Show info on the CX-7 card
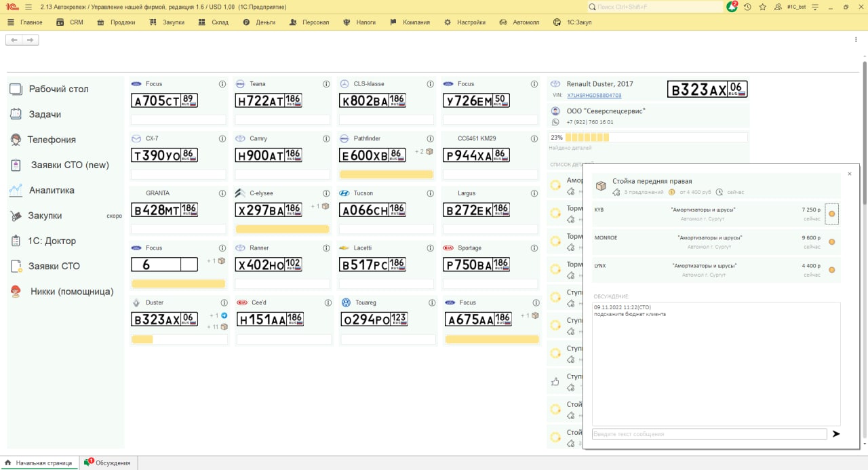Viewport: 868px width, 470px height. tap(222, 138)
